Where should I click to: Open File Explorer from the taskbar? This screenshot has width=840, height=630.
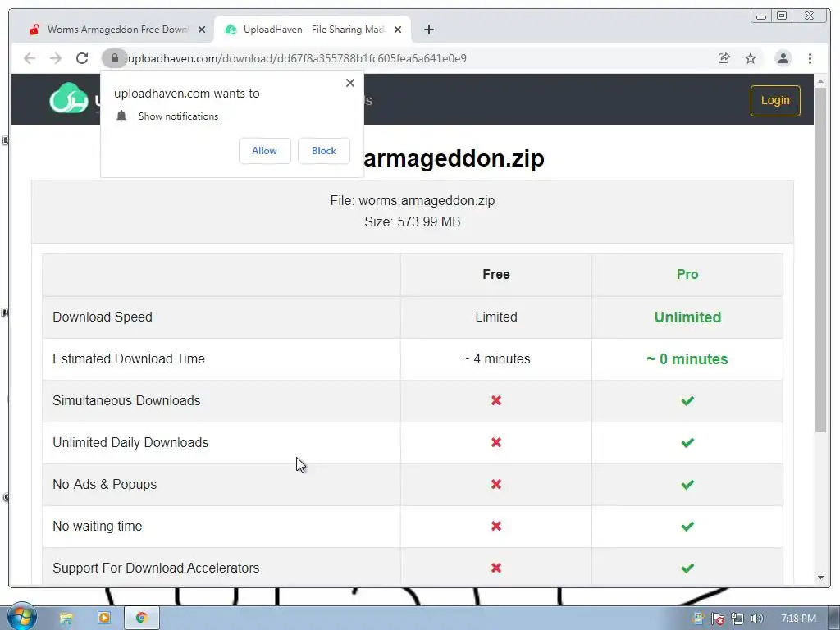click(66, 619)
